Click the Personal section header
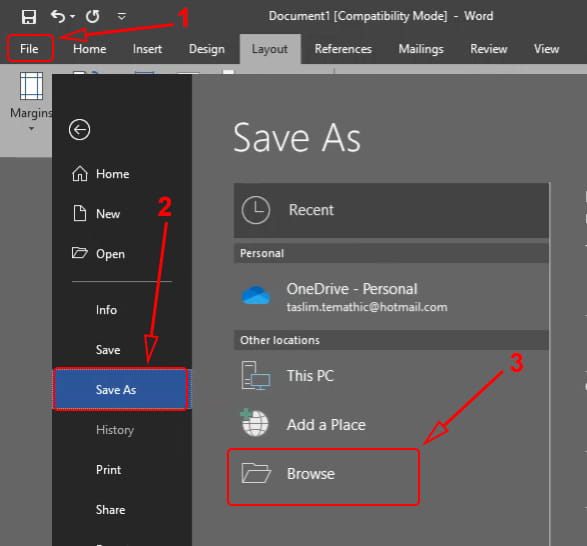Image resolution: width=587 pixels, height=546 pixels. tap(391, 253)
